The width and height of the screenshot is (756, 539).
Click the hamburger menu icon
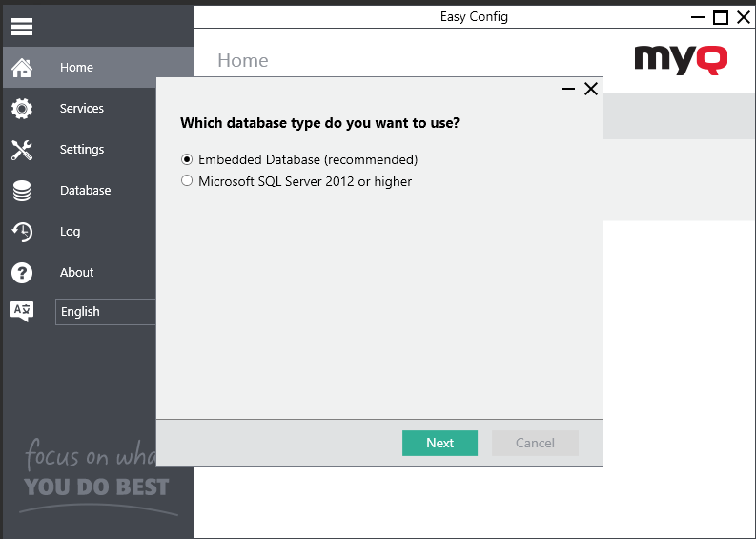coord(22,27)
